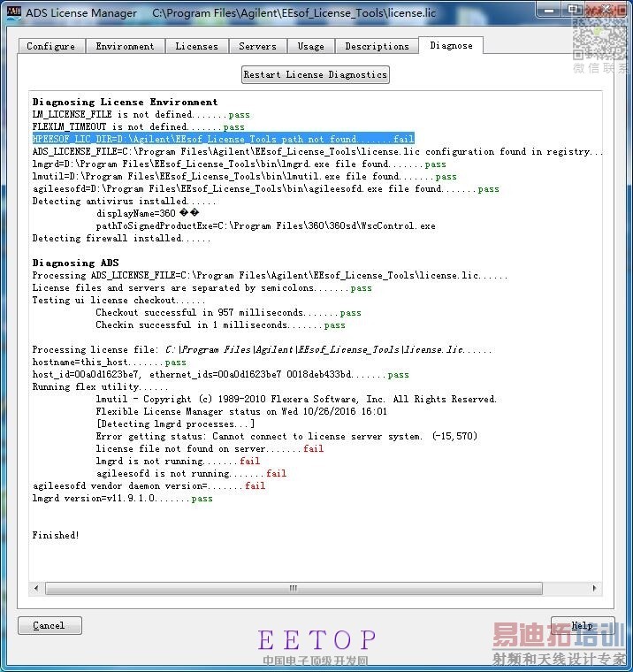Click the hostname=this_host line
The width and height of the screenshot is (633, 672).
point(110,363)
